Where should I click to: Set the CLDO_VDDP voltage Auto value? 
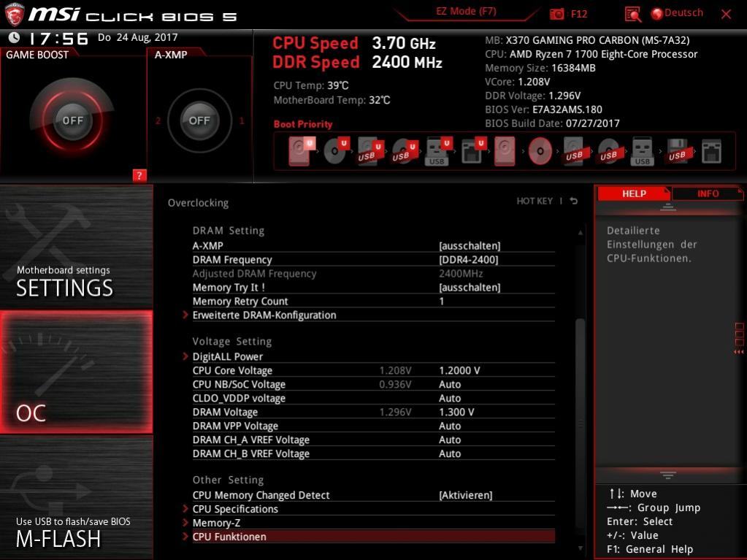[450, 398]
